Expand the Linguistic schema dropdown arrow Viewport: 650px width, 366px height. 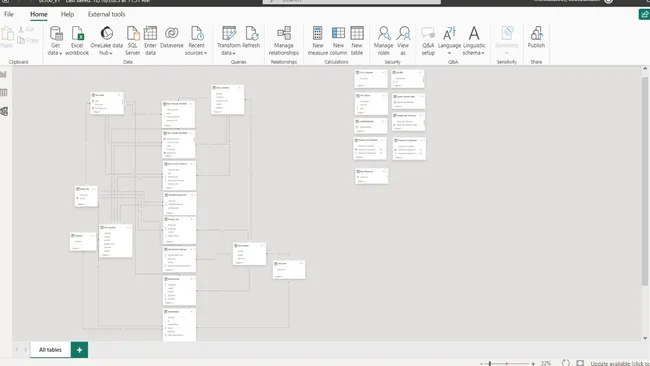483,53
